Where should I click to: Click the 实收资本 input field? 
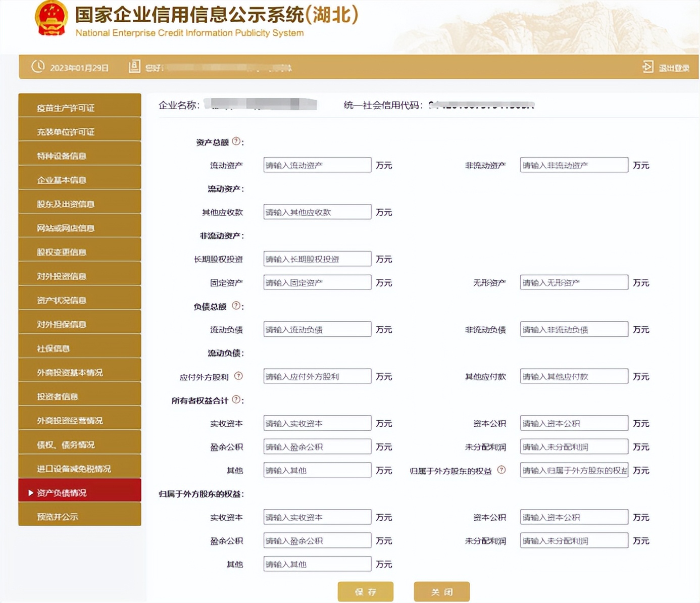click(x=317, y=423)
